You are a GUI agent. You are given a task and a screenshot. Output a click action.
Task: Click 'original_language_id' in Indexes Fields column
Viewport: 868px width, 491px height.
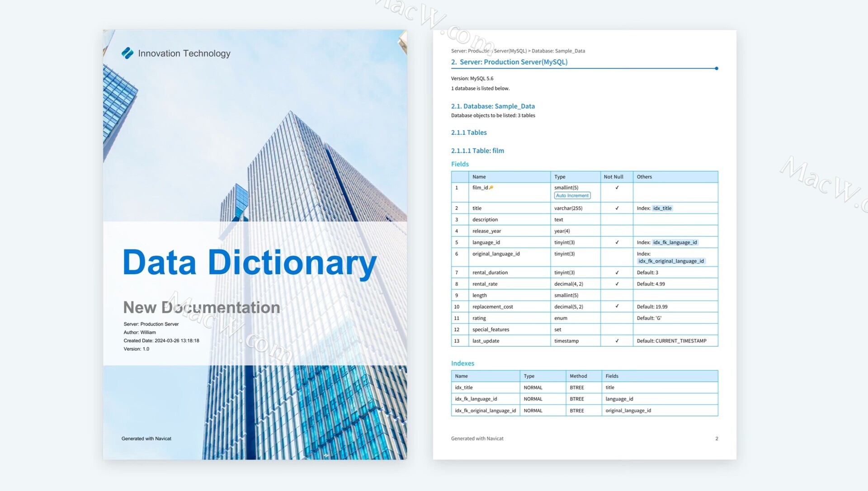click(x=628, y=411)
